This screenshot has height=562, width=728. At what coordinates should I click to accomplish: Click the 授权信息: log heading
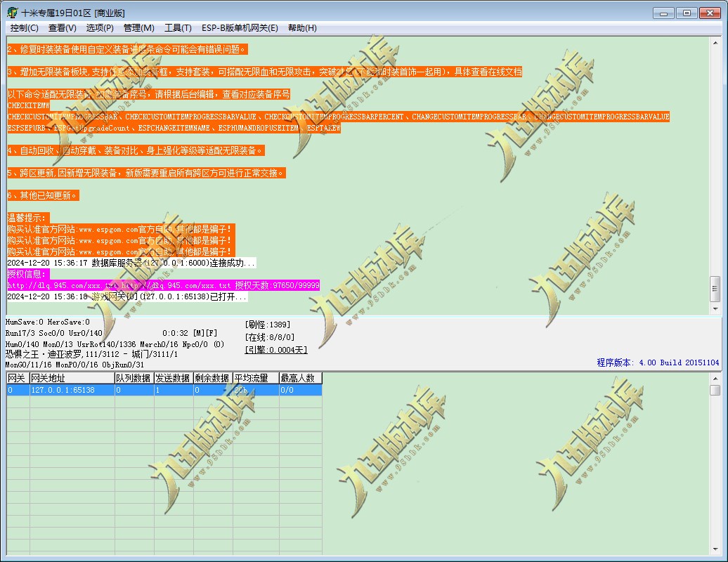(x=28, y=274)
